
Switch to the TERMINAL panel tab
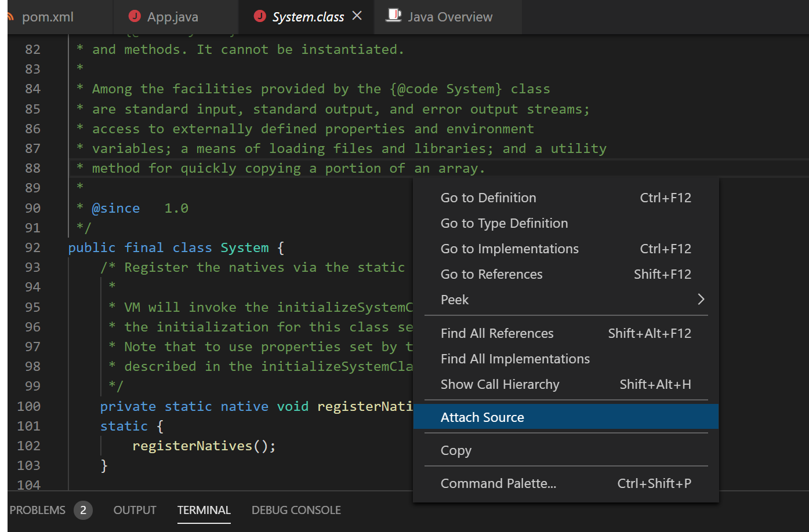[x=204, y=510]
